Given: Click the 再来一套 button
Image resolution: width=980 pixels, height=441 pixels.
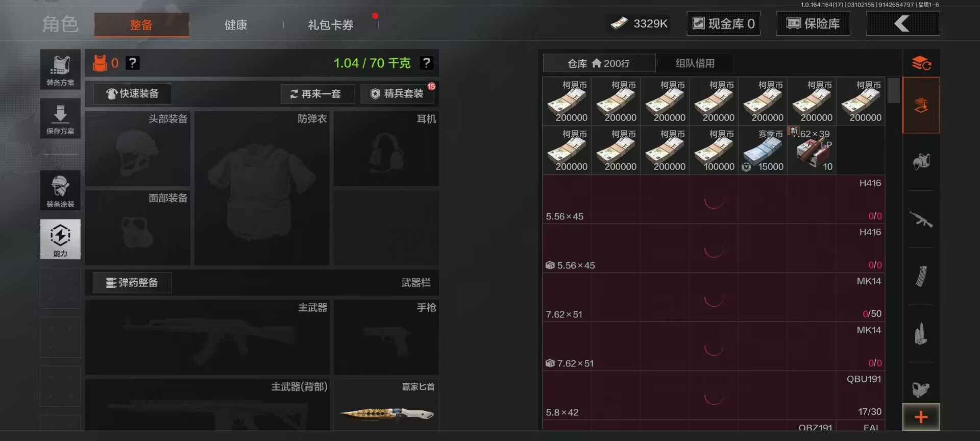Looking at the screenshot, I should point(317,94).
